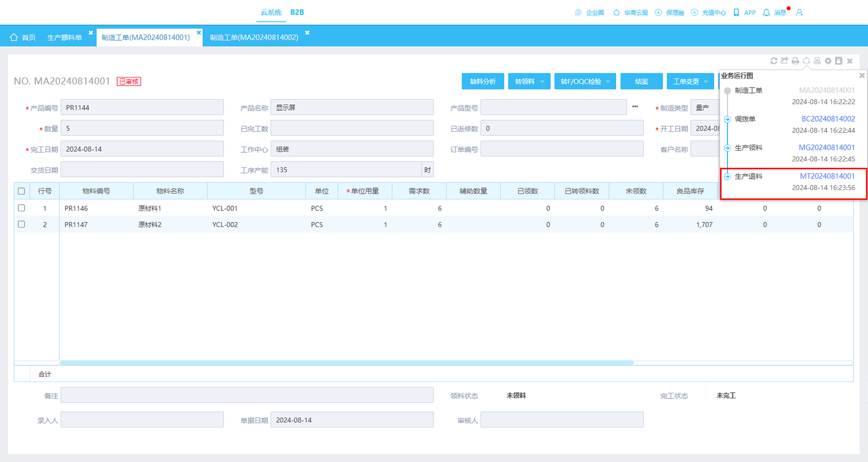Check the row 1 PR1146 checkbox

21,208
